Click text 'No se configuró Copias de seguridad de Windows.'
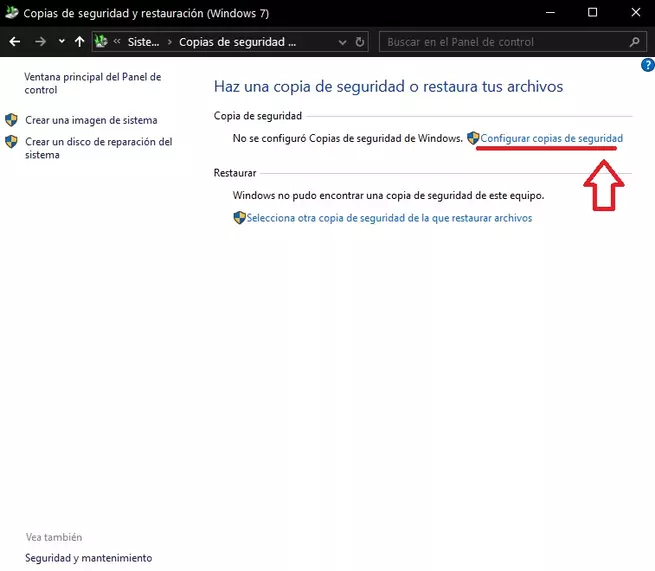Viewport: 655px width, 571px height. [348, 138]
